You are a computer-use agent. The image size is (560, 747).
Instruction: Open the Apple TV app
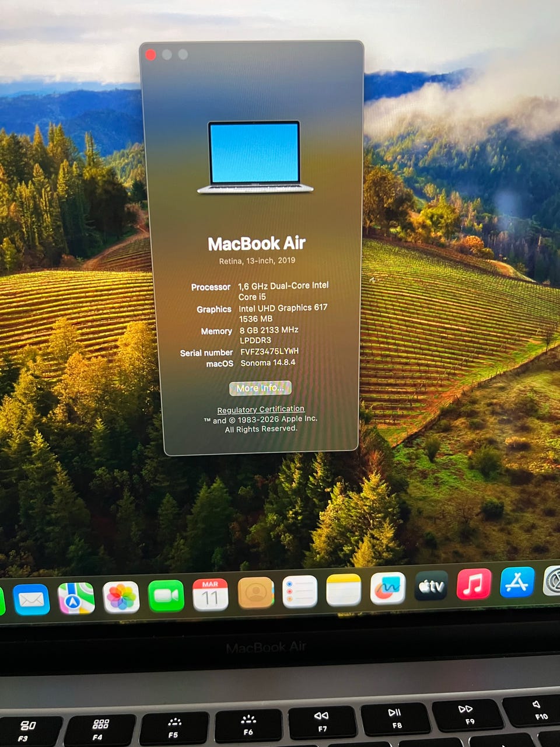coord(431,586)
